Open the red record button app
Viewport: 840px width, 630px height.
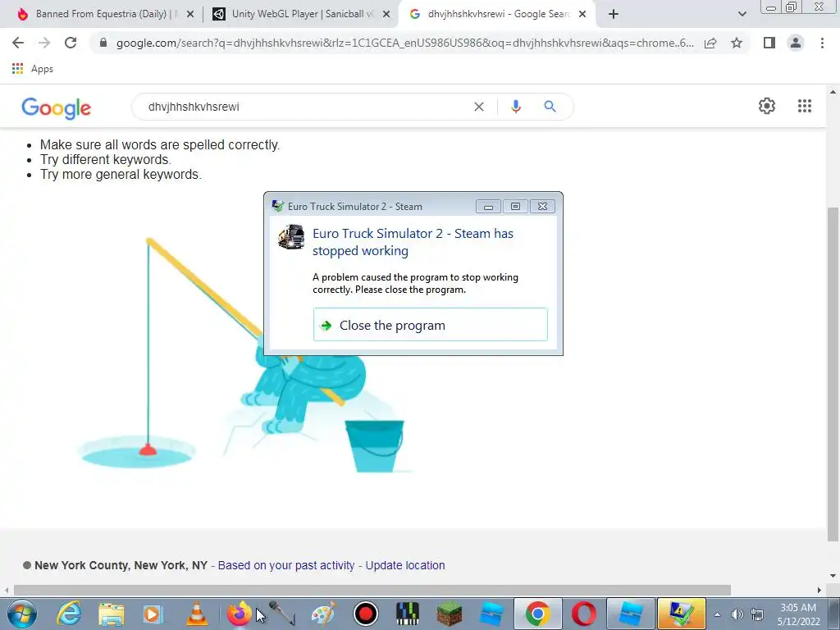pyautogui.click(x=366, y=614)
